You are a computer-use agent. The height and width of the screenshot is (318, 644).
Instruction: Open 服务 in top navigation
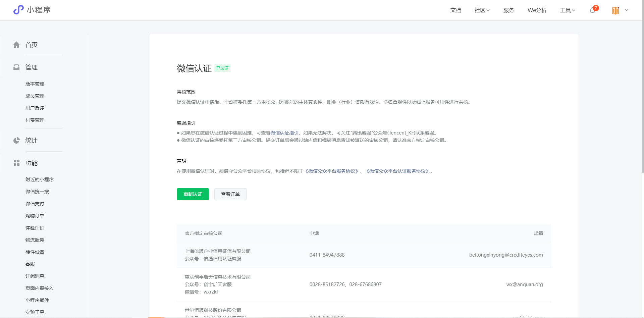508,10
